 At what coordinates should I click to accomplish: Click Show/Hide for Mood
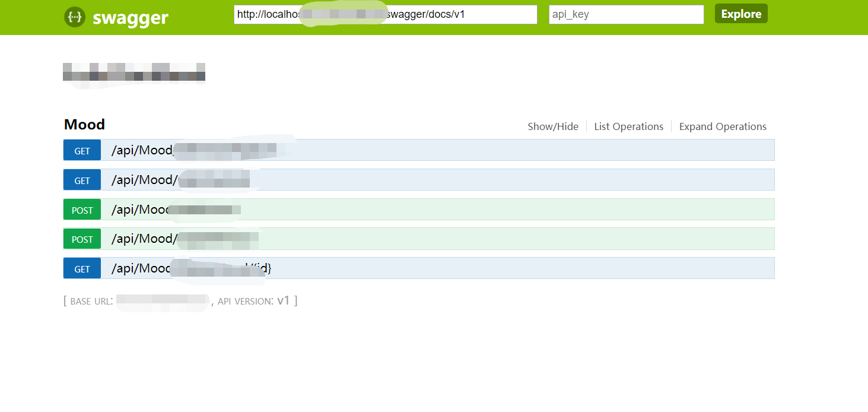point(553,126)
